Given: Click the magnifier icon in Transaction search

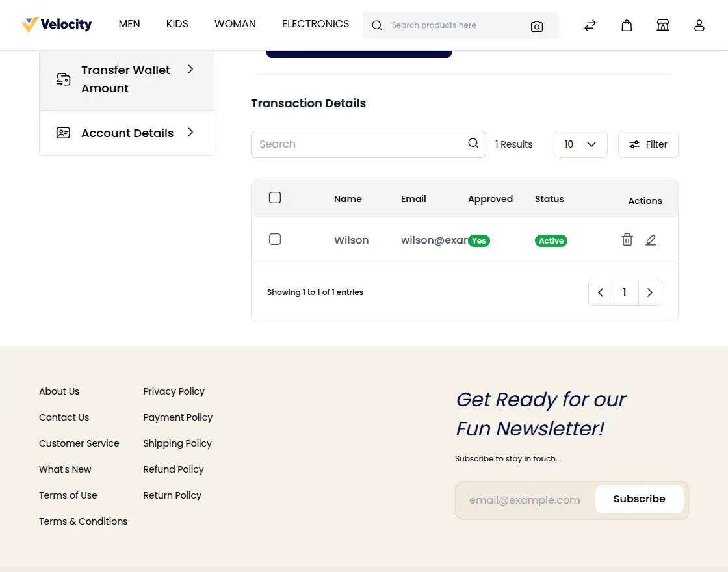Looking at the screenshot, I should [x=473, y=144].
